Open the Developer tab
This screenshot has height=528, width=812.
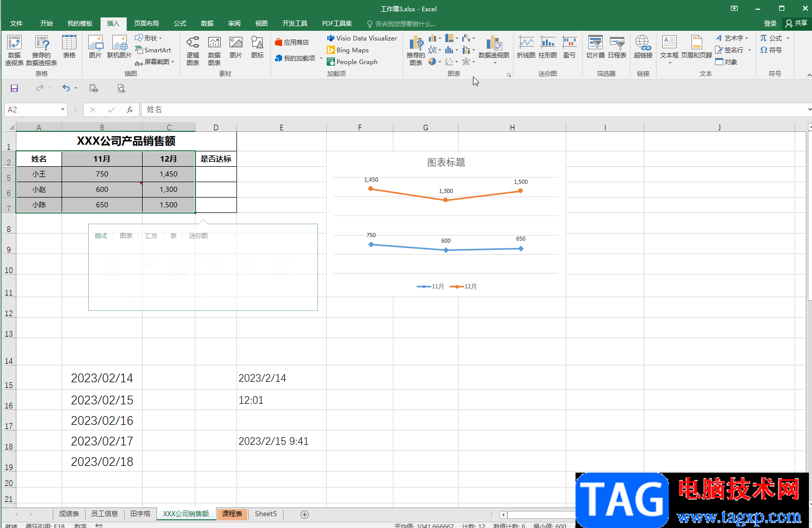tap(295, 24)
